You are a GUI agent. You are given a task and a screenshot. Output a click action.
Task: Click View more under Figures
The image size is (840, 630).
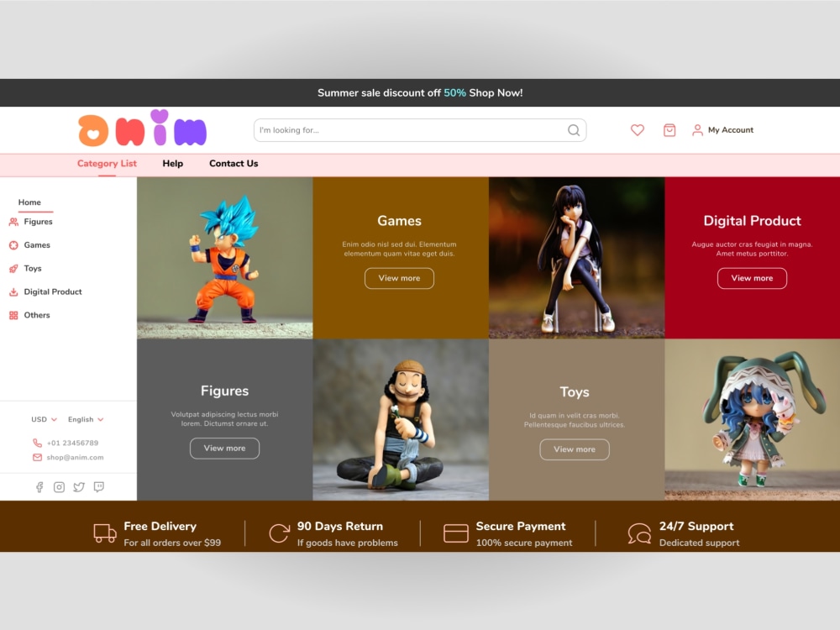(x=224, y=449)
